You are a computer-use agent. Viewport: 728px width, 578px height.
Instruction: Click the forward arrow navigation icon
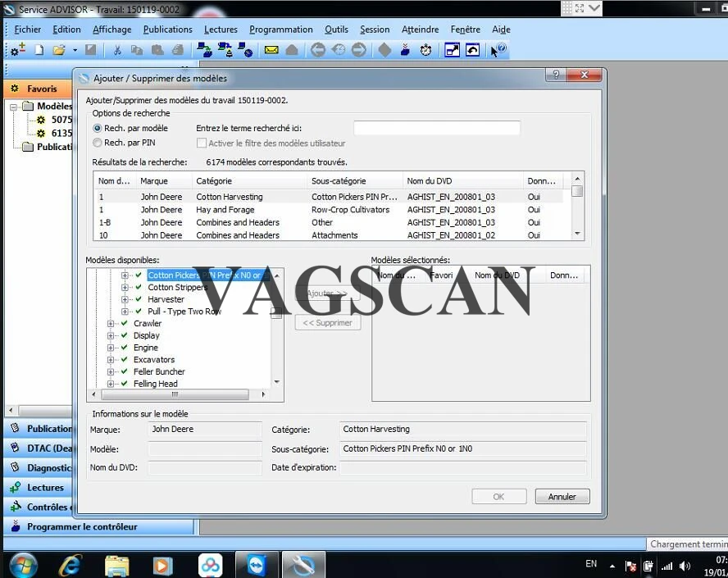click(x=359, y=50)
